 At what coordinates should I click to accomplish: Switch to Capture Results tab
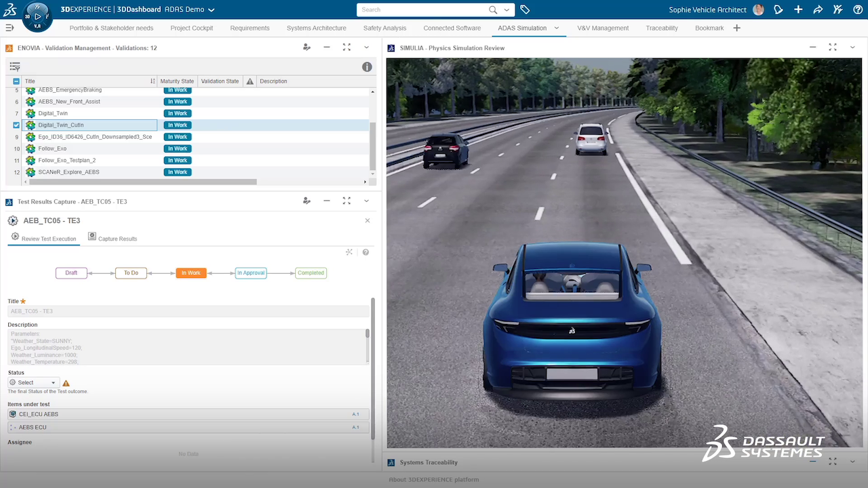point(113,238)
